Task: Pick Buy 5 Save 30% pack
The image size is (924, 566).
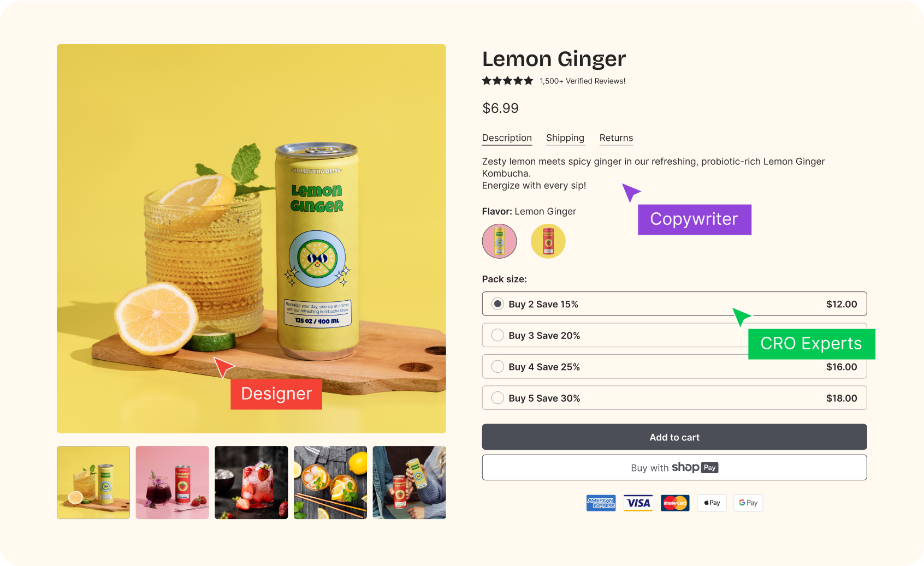Action: tap(497, 398)
